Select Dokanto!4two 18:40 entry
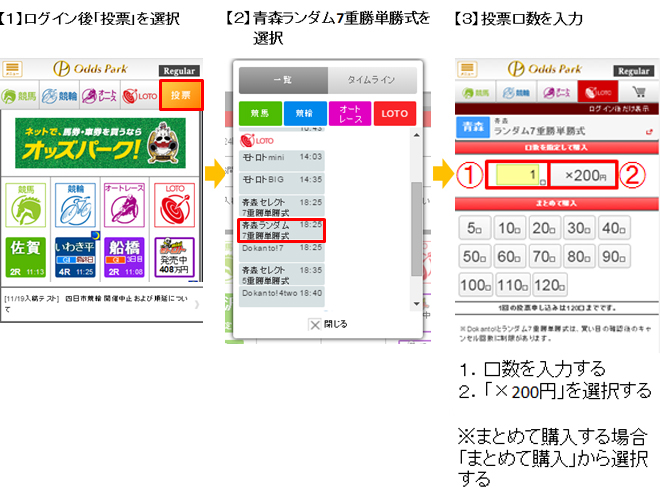Screen dimensions: 660x500 pyautogui.click(x=282, y=296)
